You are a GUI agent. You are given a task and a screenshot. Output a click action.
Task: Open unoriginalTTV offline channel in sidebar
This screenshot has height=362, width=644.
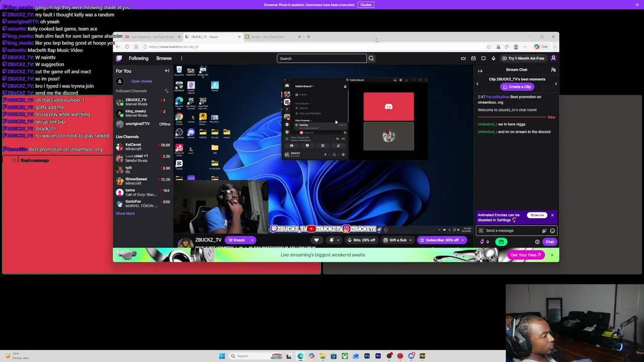(x=143, y=124)
